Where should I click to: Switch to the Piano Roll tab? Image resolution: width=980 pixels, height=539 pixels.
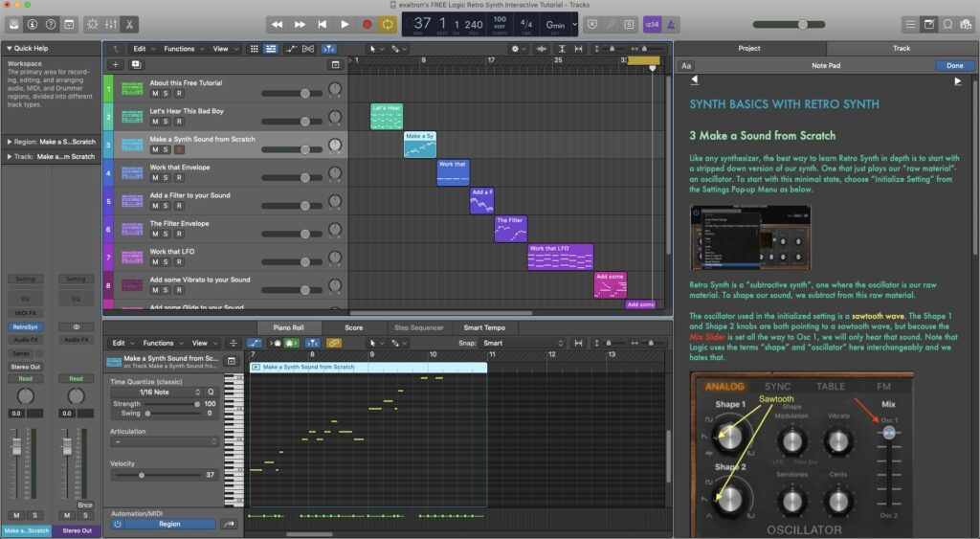click(288, 327)
